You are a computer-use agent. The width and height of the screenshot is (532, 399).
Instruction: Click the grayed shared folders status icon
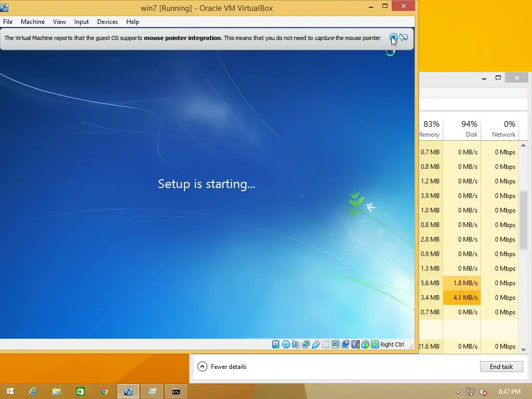point(325,344)
